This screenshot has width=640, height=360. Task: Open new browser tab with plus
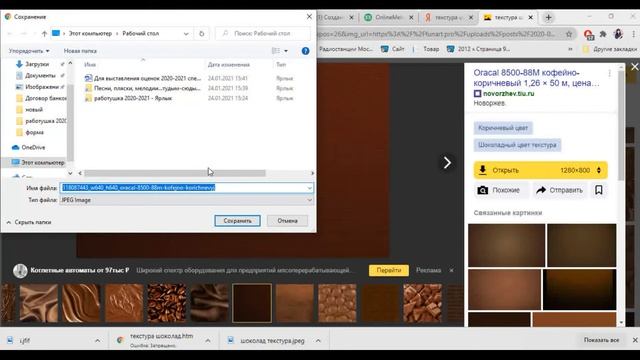pos(549,18)
